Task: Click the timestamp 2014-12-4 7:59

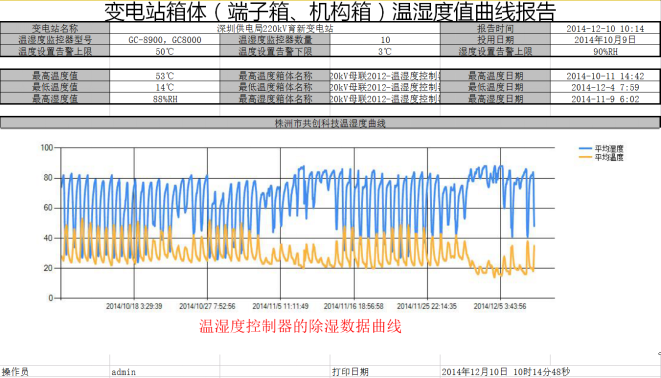Action: coord(605,87)
